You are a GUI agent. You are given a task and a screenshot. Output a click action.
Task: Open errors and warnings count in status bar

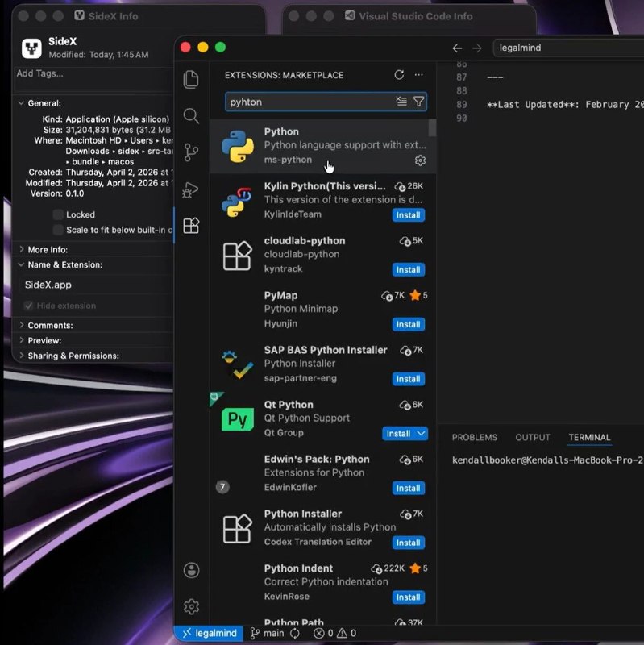pyautogui.click(x=334, y=633)
